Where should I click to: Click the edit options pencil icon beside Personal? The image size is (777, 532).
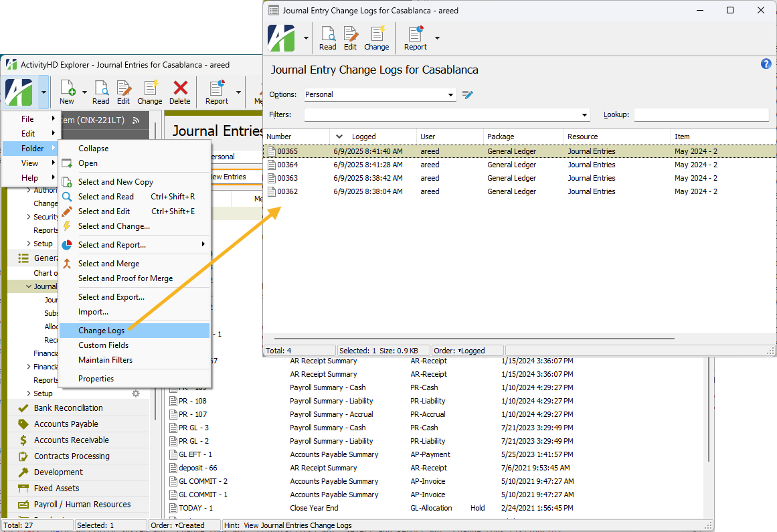coord(467,94)
